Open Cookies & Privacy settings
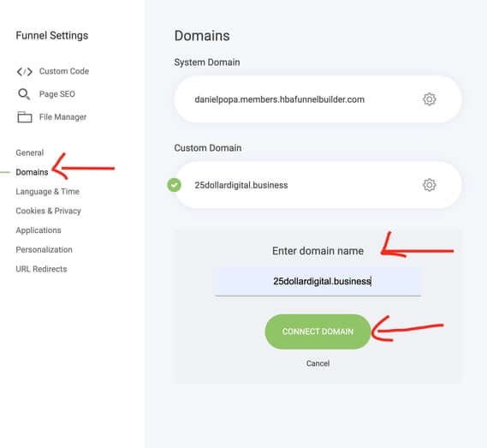The height and width of the screenshot is (448, 487). [x=49, y=211]
